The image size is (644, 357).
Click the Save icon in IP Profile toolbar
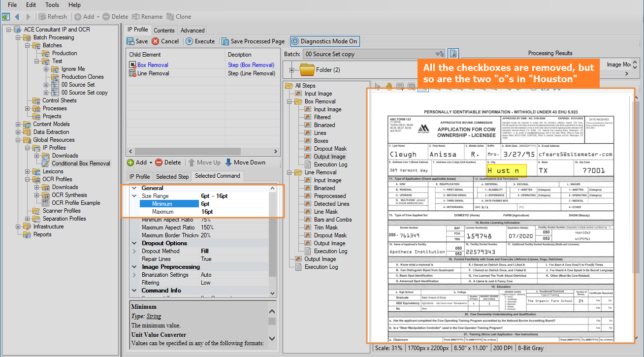131,41
